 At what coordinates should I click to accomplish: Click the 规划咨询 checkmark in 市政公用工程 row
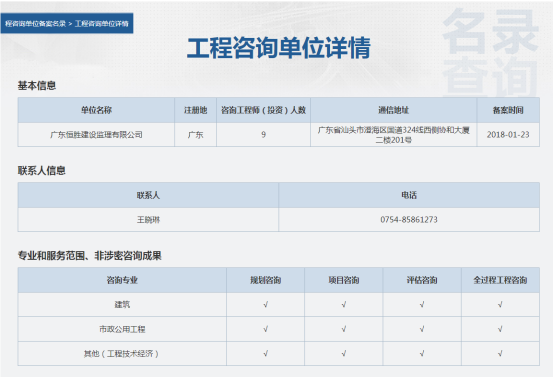point(265,329)
